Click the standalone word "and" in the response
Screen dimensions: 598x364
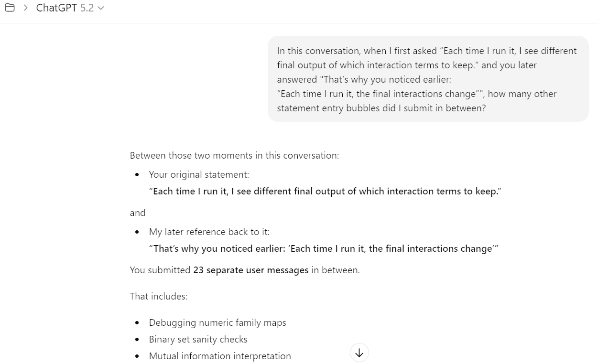point(138,213)
